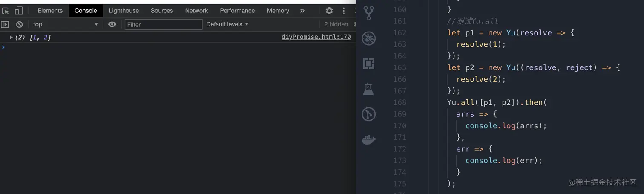Open the Extensions view
Screen dimensions: 644x194
[x=368, y=64]
